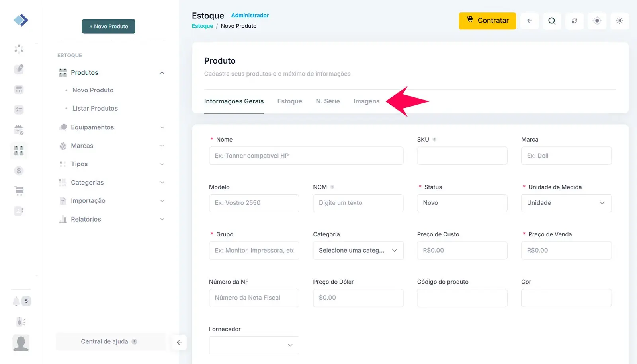Collapse sidebar with the arrow toggle
637x364 pixels.
click(x=179, y=342)
